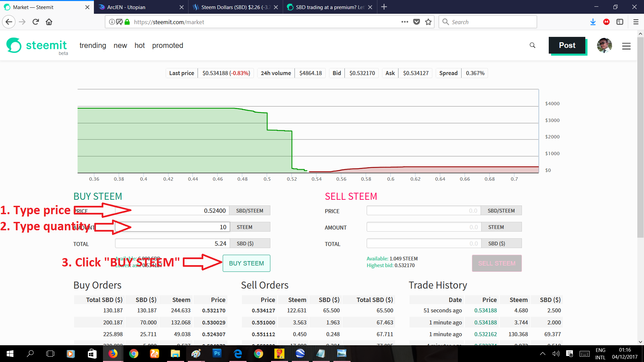
Task: Click the Pocket save icon in address bar
Action: 417,22
